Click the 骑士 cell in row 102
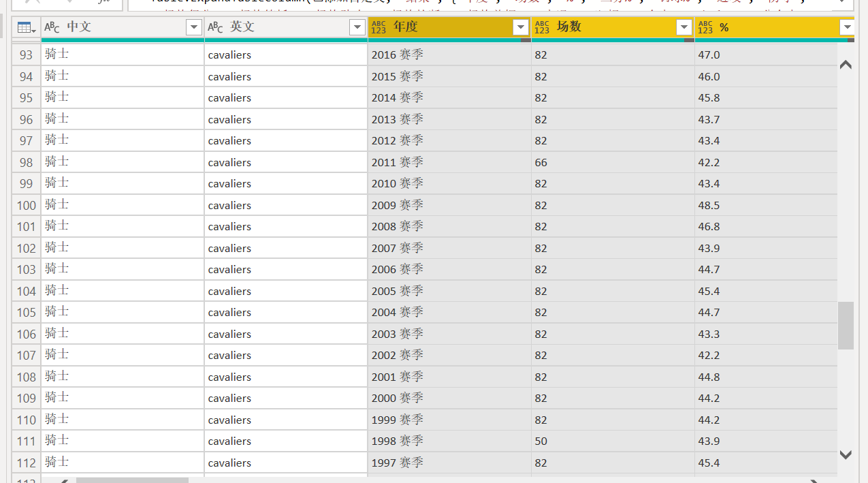 pyautogui.click(x=123, y=249)
